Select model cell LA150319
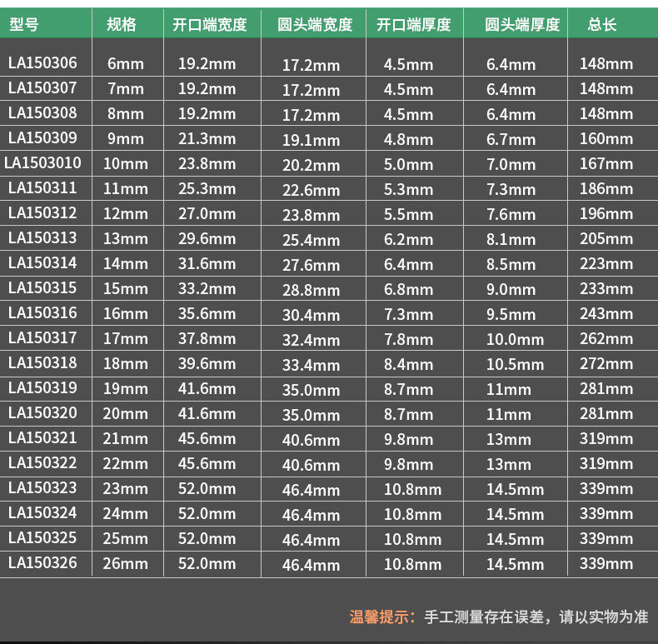This screenshot has width=658, height=644. tap(42, 387)
